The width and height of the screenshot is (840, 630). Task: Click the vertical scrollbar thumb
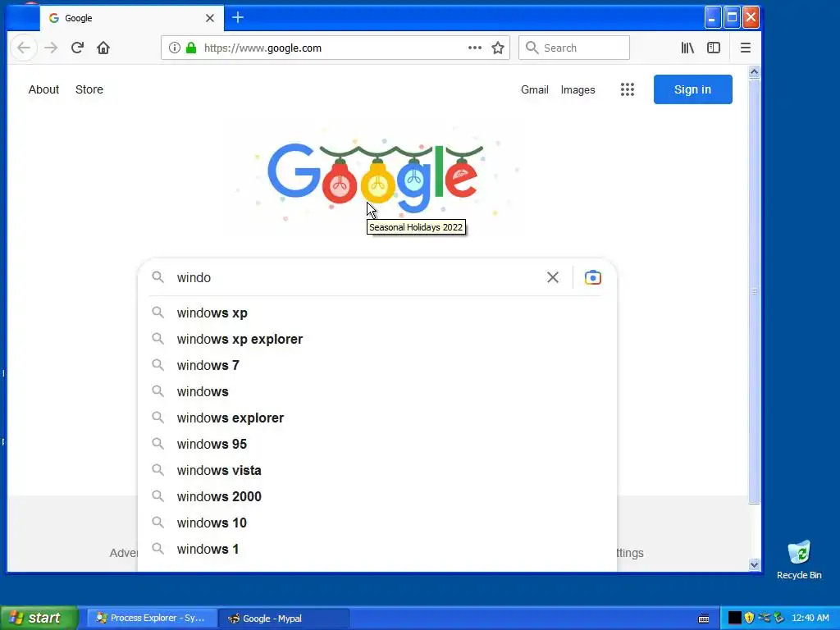755,291
